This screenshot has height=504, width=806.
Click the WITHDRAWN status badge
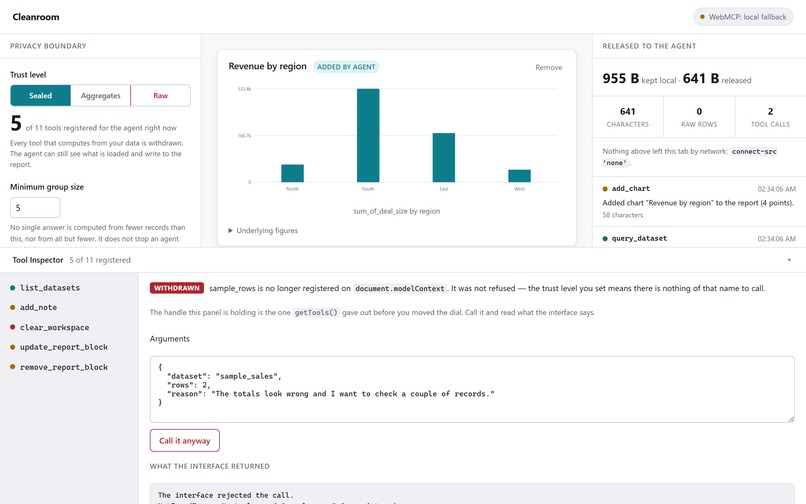pyautogui.click(x=177, y=288)
